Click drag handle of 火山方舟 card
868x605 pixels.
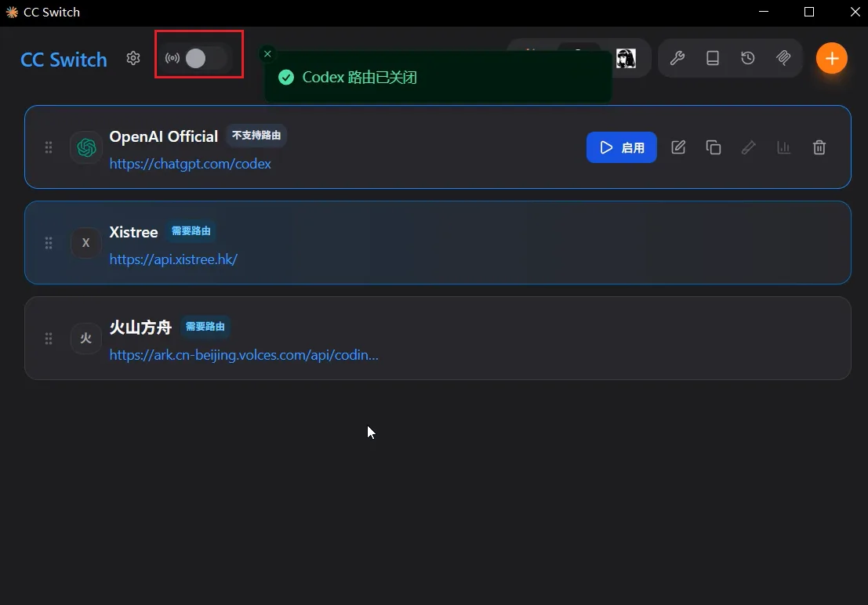tap(49, 339)
